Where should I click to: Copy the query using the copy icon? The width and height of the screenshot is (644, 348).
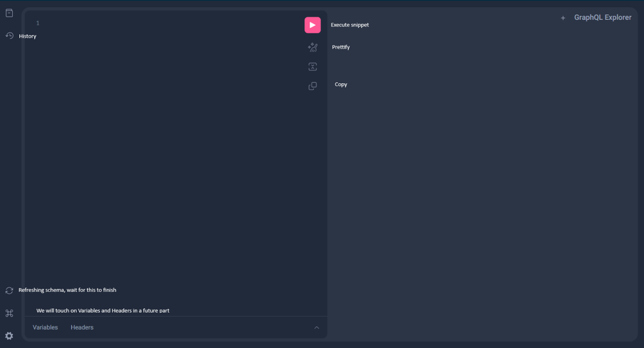(x=313, y=86)
